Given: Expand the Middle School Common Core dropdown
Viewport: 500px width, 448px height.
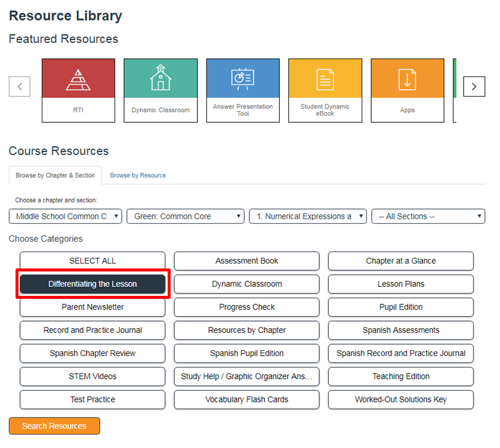Looking at the screenshot, I should (x=66, y=217).
